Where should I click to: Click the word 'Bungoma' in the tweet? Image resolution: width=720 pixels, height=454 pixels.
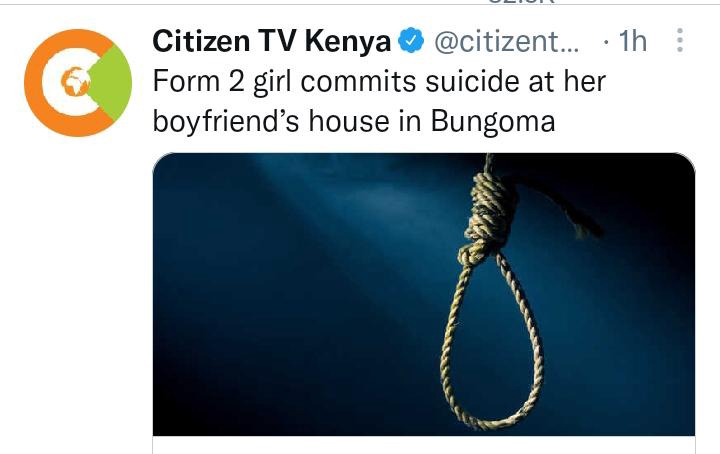coord(493,121)
